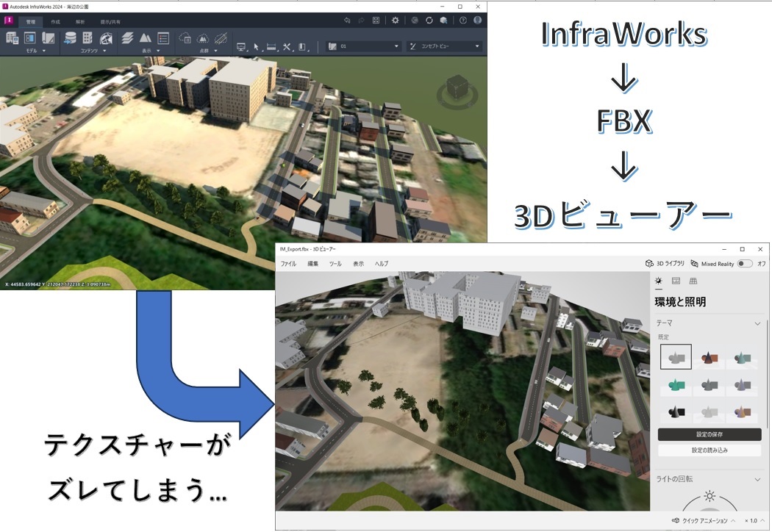Open the point cloud terrain icon
This screenshot has height=532, width=772.
202,38
